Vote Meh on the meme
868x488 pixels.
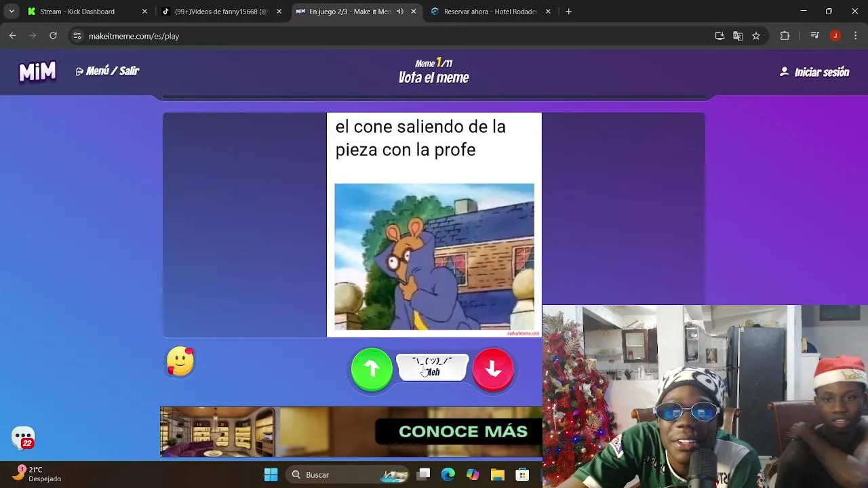pyautogui.click(x=432, y=367)
